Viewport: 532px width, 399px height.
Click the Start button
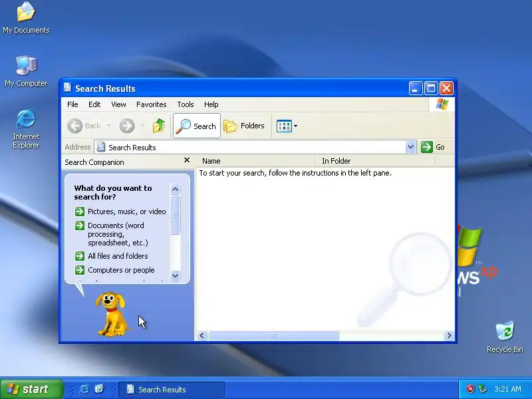point(32,389)
